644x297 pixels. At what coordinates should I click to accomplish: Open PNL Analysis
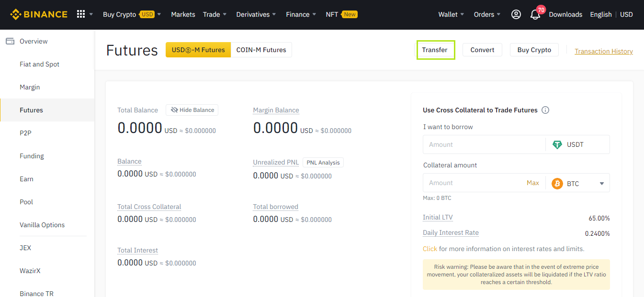323,163
